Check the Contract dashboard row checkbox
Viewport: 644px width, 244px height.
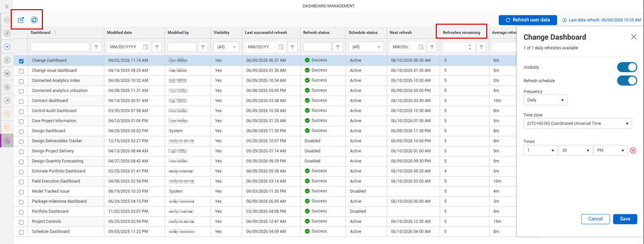[21, 101]
